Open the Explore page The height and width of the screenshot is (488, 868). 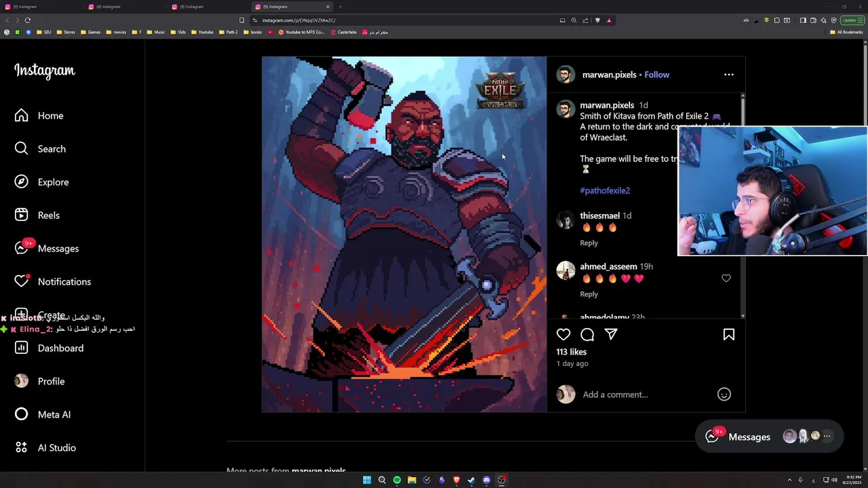click(41, 182)
